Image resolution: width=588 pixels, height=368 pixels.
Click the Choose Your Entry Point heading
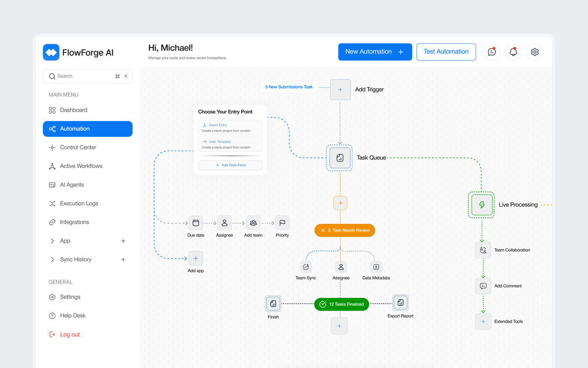[225, 112]
